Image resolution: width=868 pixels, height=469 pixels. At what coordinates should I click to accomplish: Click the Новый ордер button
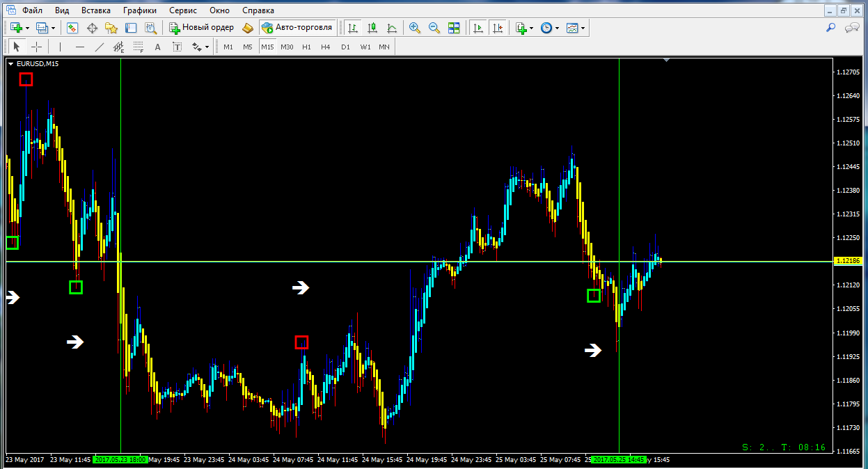pyautogui.click(x=201, y=28)
